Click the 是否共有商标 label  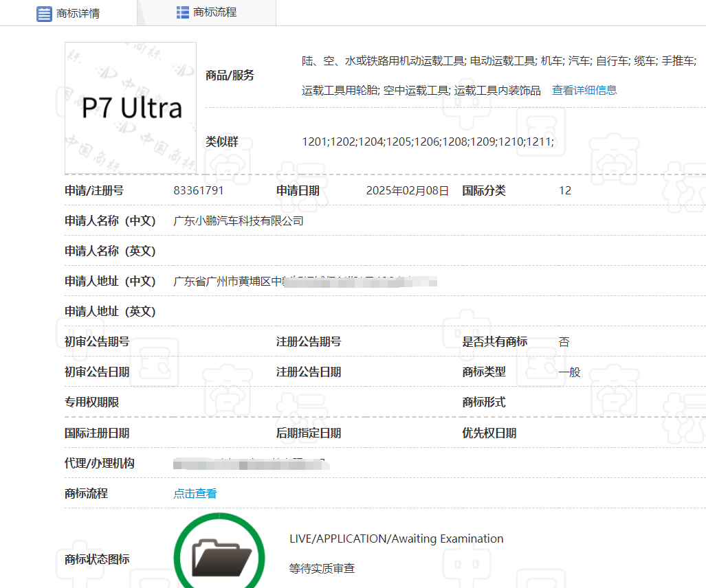[494, 342]
